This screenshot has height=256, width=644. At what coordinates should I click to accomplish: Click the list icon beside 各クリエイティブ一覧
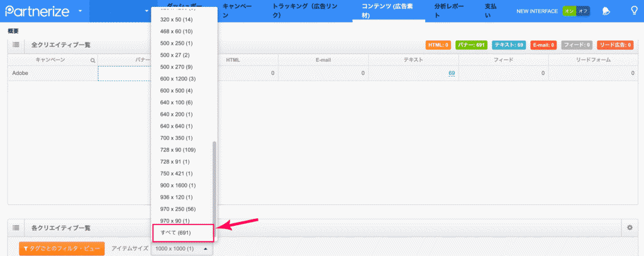(x=16, y=227)
